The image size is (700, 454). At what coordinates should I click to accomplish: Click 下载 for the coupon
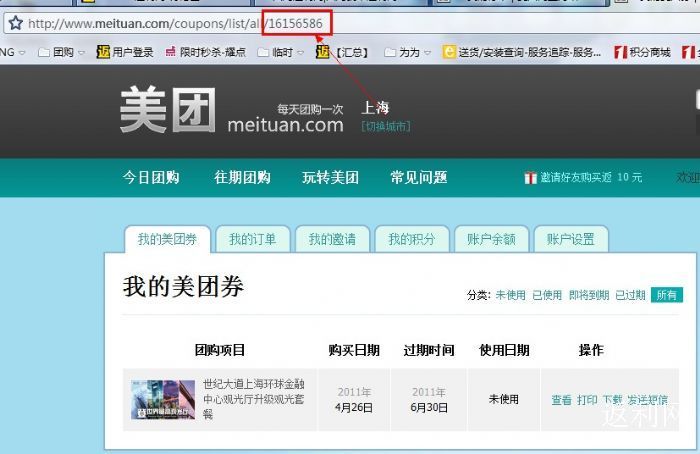[x=612, y=400]
